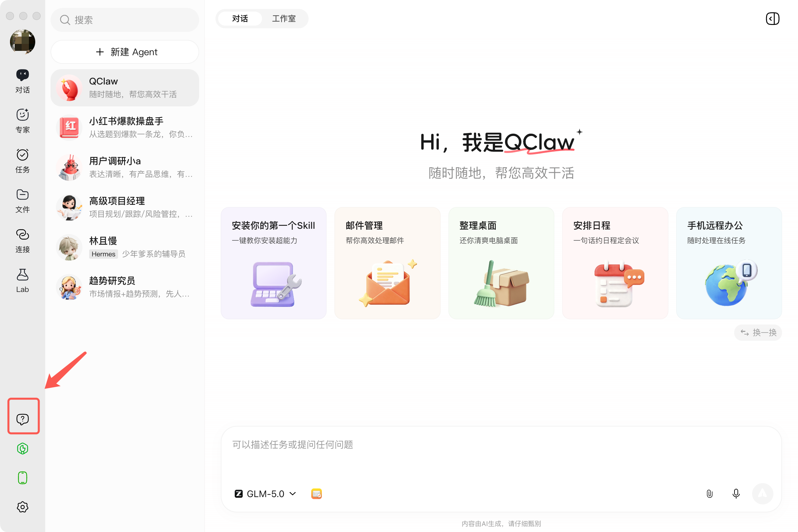Switch to the 工作室 tab
The image size is (798, 532).
(x=284, y=19)
